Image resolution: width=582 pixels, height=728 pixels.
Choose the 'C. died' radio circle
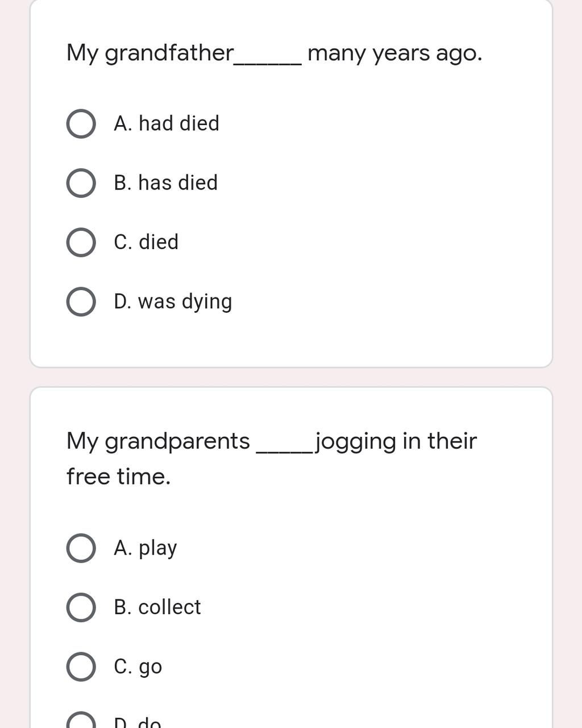tap(81, 242)
